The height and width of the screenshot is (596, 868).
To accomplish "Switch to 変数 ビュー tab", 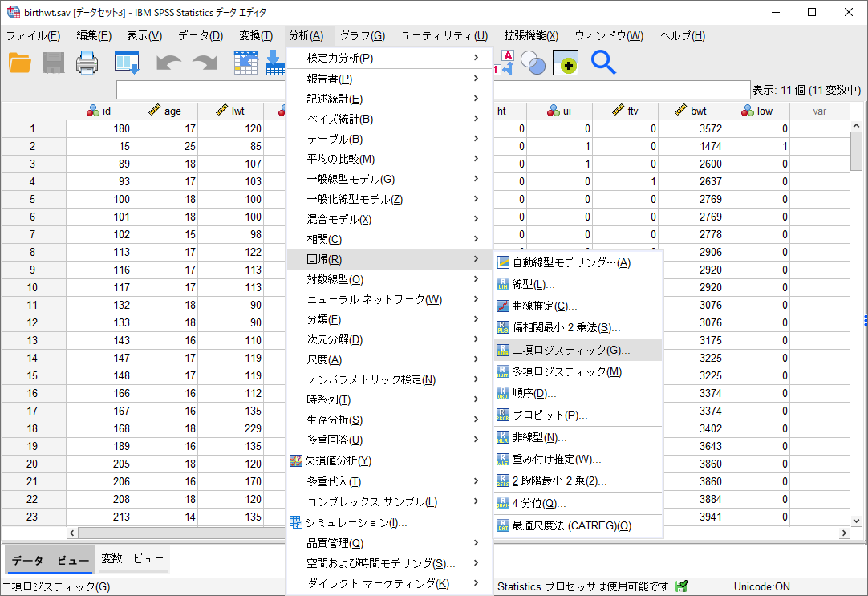I will click(132, 559).
